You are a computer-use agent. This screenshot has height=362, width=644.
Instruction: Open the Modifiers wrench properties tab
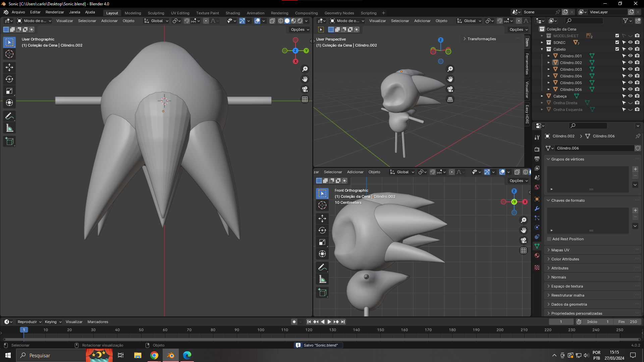[537, 208]
